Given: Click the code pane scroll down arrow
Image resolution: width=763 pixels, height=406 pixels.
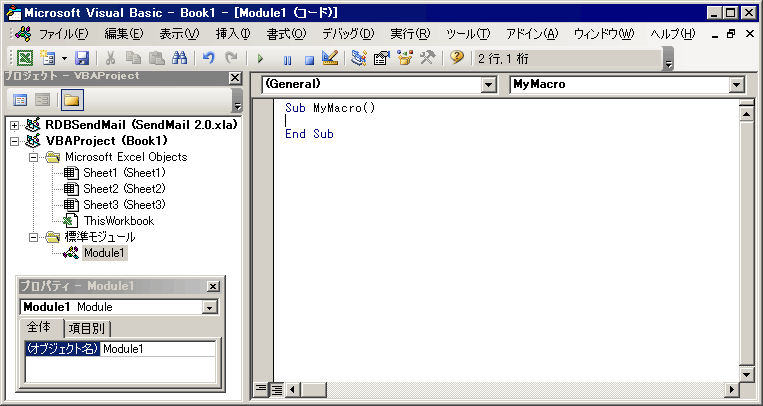Looking at the screenshot, I should click(x=746, y=374).
